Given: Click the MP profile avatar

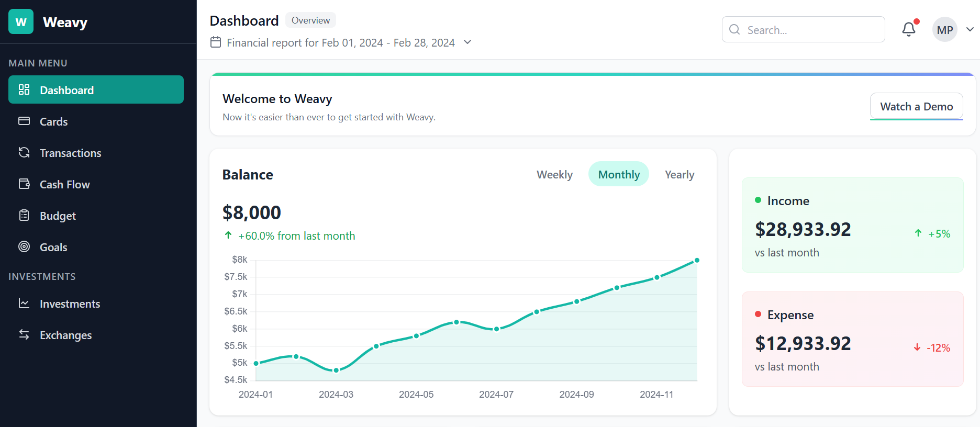Looking at the screenshot, I should coord(944,30).
